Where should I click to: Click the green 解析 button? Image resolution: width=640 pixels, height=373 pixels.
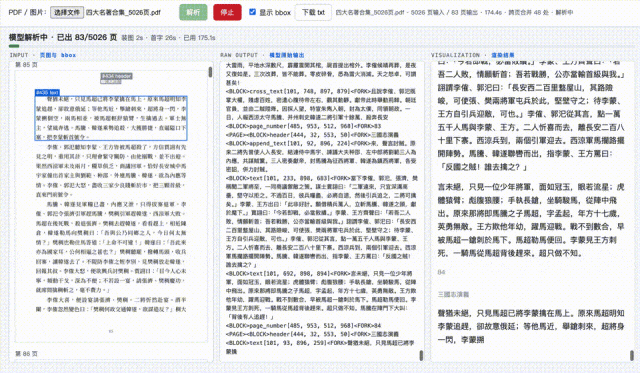193,12
